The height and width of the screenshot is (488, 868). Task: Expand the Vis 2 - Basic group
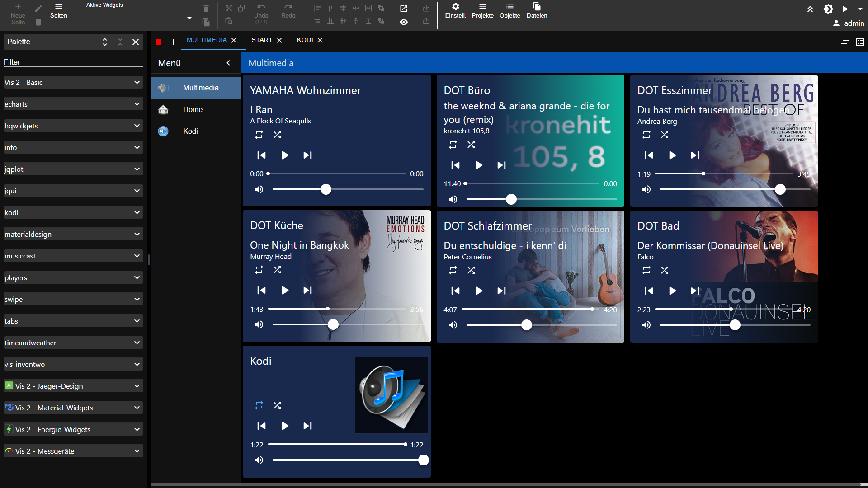coord(73,82)
